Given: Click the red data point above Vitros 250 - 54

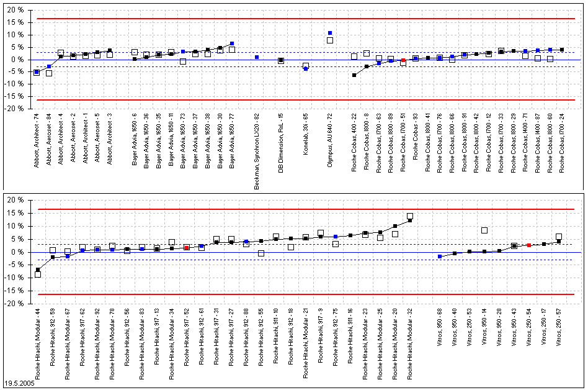Looking at the screenshot, I should click(529, 245).
